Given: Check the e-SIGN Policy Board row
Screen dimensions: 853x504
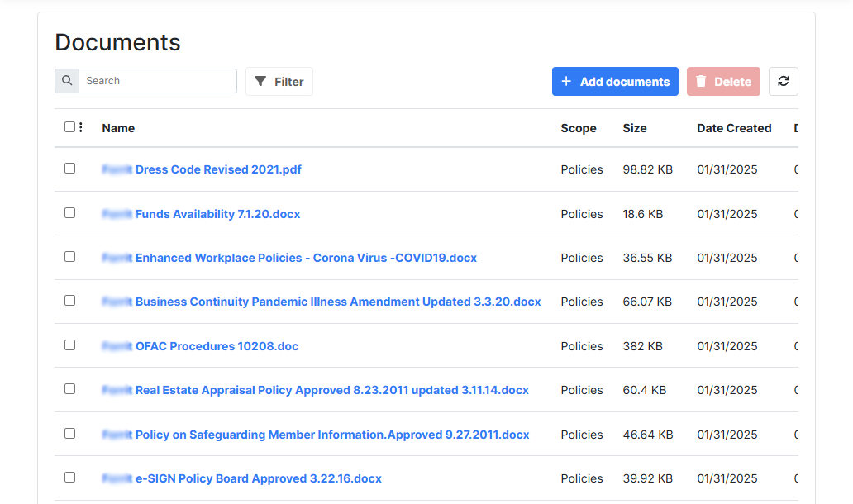Looking at the screenshot, I should [x=69, y=478].
